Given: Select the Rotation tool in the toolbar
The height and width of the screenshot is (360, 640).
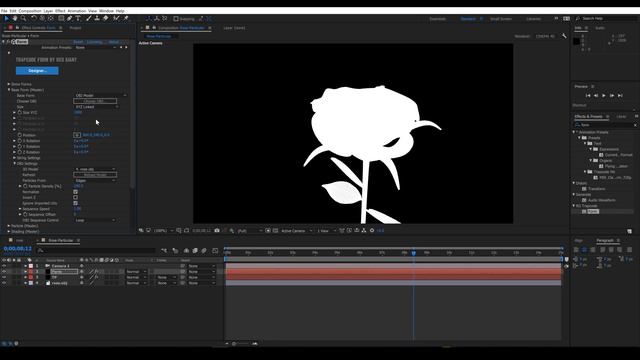Looking at the screenshot, I should (34, 18).
